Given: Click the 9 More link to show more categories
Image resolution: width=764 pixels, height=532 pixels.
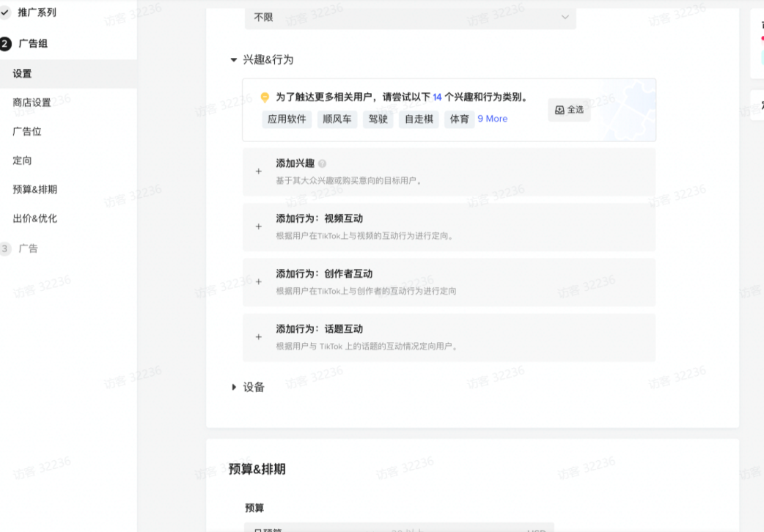Looking at the screenshot, I should 492,119.
